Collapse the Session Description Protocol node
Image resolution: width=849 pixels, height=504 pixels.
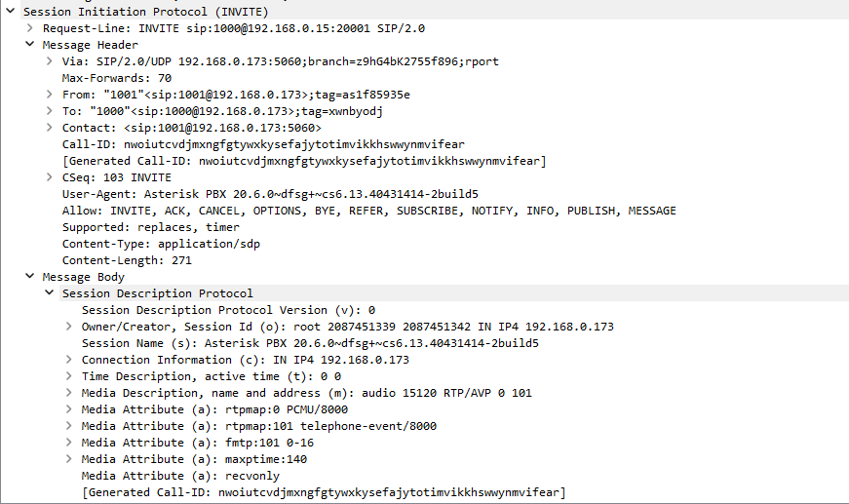50,292
